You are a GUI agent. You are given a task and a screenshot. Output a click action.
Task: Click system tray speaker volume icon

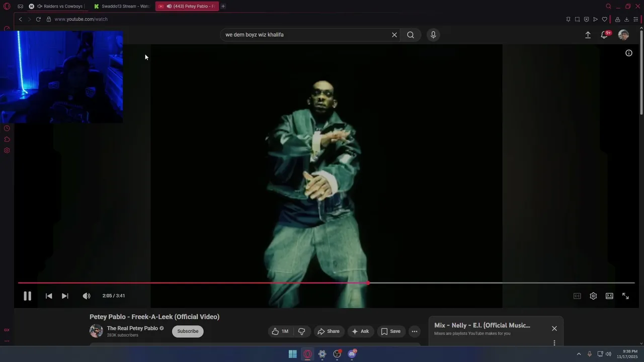click(x=608, y=354)
